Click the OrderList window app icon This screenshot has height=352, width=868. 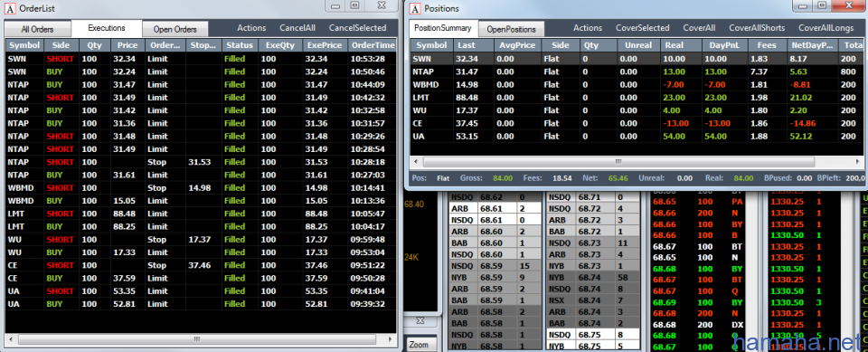click(x=11, y=8)
